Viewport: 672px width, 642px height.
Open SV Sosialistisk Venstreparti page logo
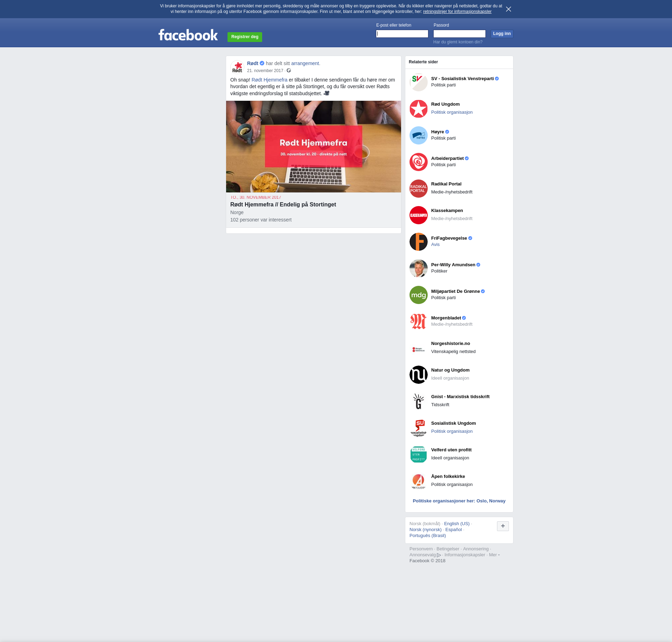[x=418, y=82]
